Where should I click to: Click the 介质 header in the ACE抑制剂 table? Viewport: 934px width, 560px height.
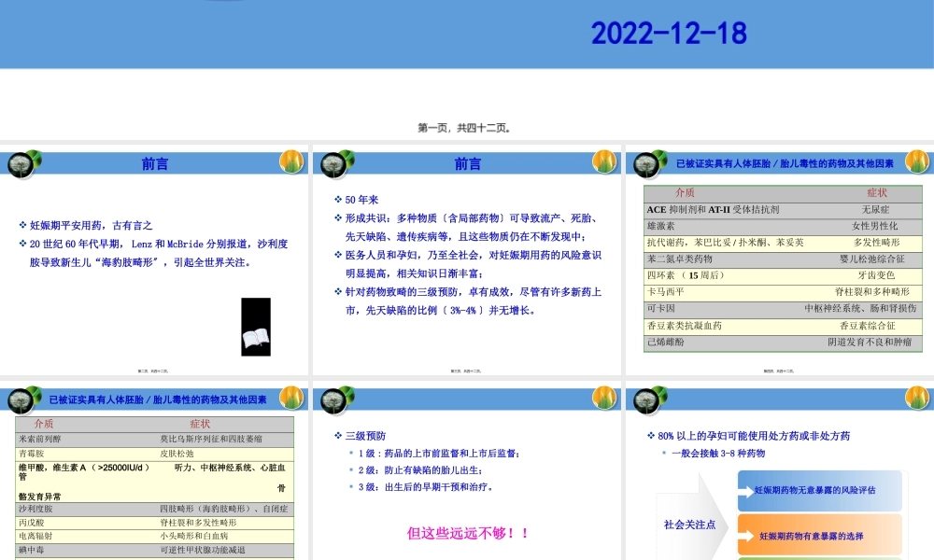point(684,192)
